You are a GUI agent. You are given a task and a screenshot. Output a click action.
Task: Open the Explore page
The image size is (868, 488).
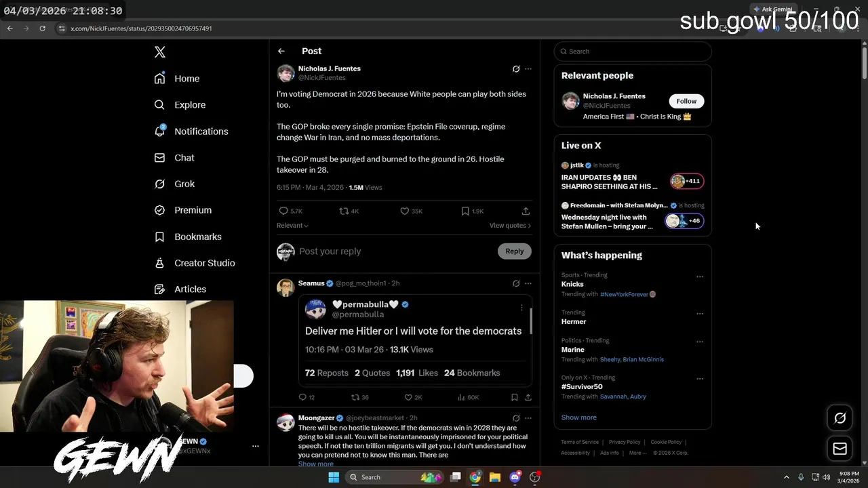[180, 105]
